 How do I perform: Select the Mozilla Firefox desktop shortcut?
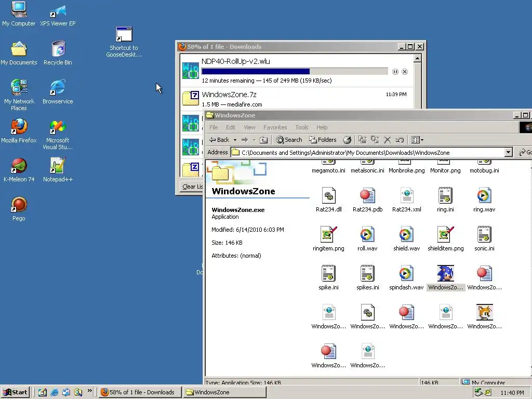[19, 131]
